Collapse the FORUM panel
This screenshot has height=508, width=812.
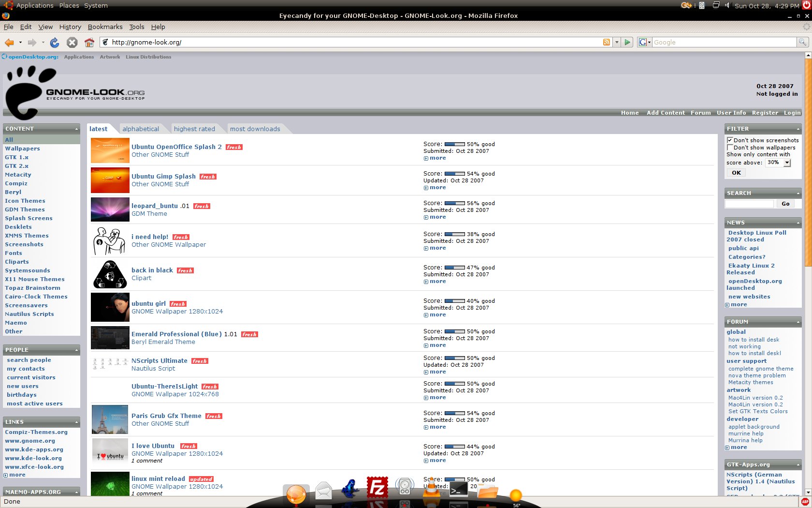coord(798,322)
